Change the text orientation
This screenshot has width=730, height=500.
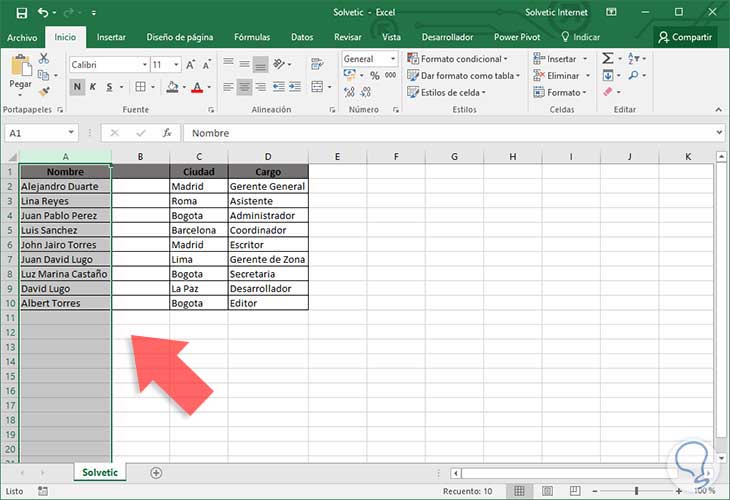coord(279,64)
